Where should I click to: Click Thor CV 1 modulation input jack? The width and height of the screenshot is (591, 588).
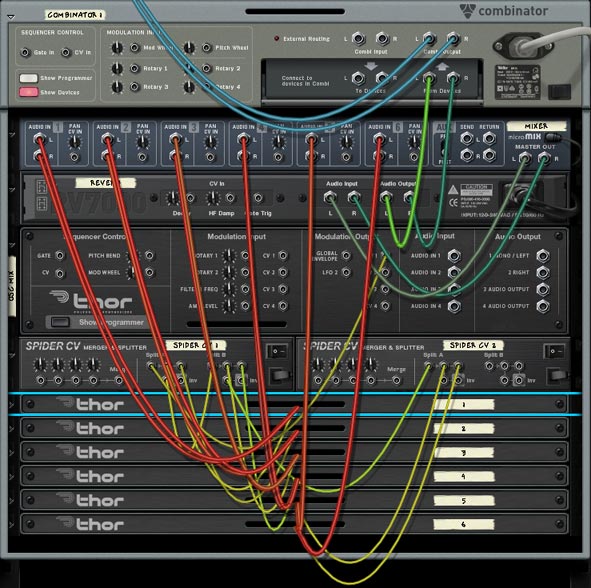click(x=283, y=256)
